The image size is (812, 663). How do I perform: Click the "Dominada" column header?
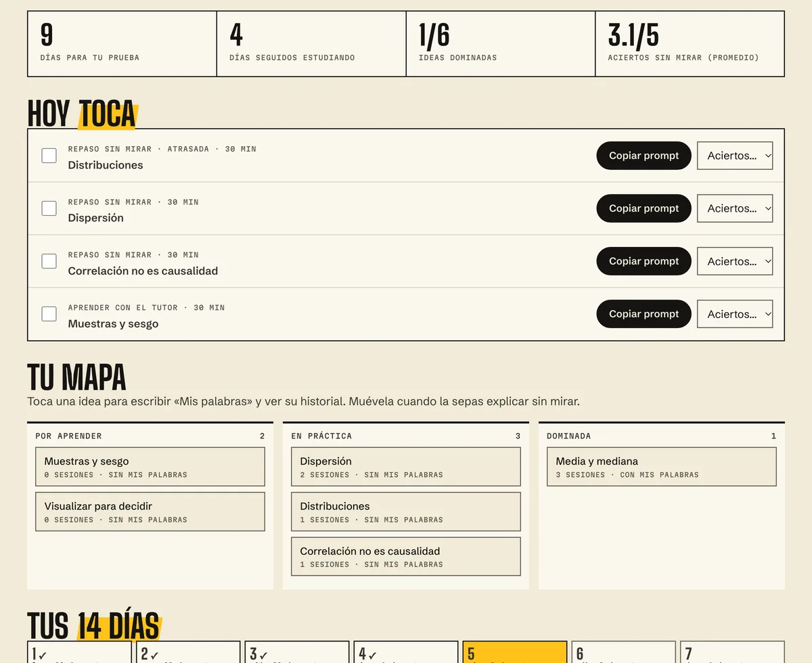click(x=662, y=436)
